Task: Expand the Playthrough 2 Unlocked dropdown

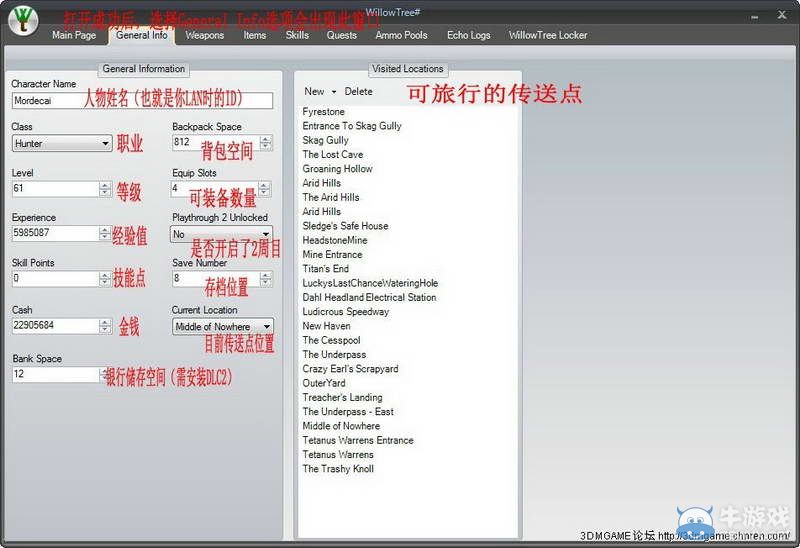Action: click(221, 234)
